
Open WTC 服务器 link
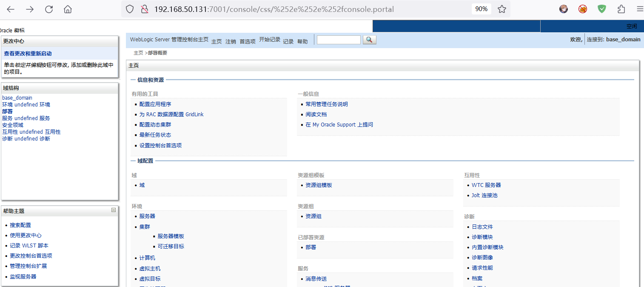coord(486,185)
